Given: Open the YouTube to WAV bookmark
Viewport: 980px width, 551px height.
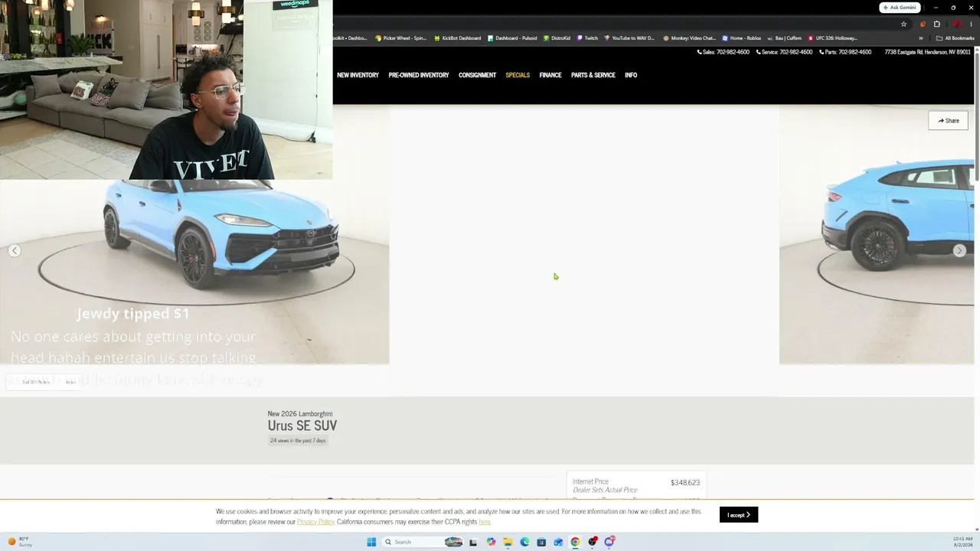Looking at the screenshot, I should 629,38.
